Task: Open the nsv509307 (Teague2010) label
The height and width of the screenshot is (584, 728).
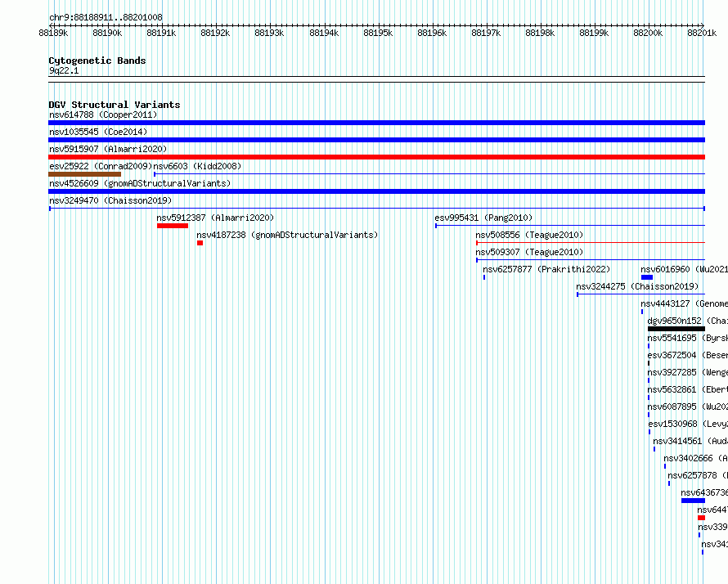Action: coord(529,252)
